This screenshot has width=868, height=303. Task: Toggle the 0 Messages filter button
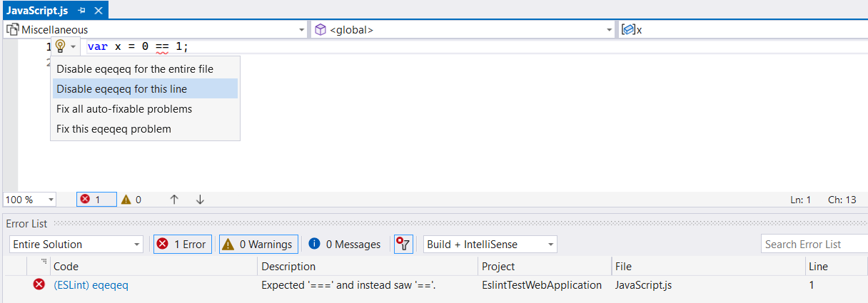(x=345, y=245)
